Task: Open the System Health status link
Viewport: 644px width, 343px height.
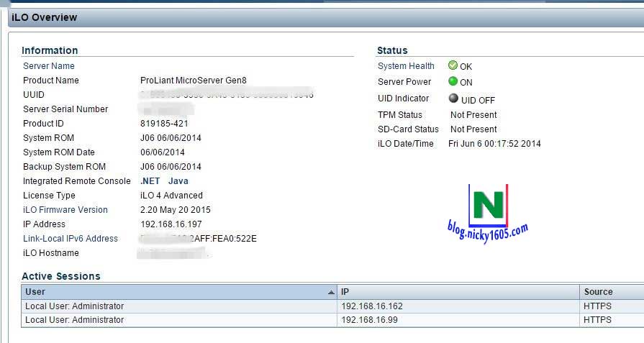Action: pyautogui.click(x=406, y=66)
